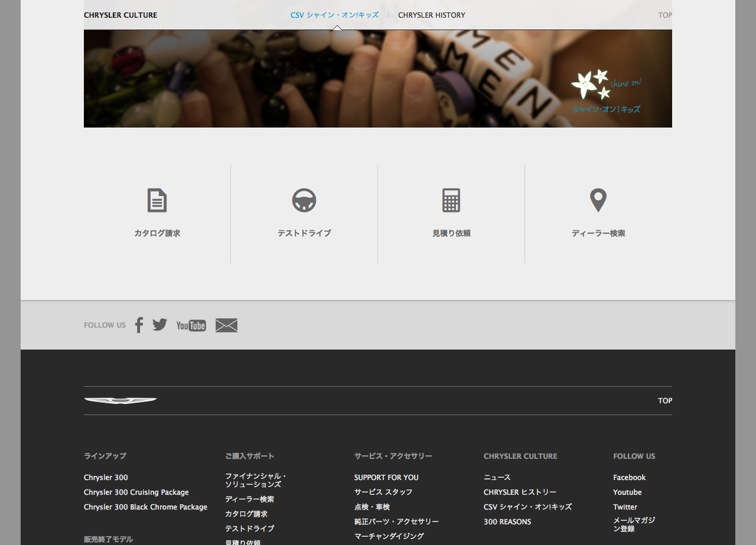Select the CSV シャイン・オン!キッズ tab

coord(334,15)
